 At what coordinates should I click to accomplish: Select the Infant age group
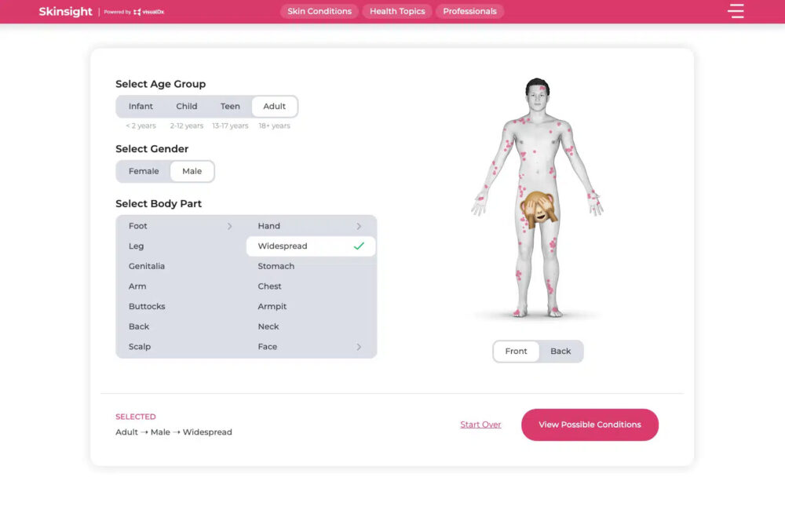point(141,107)
